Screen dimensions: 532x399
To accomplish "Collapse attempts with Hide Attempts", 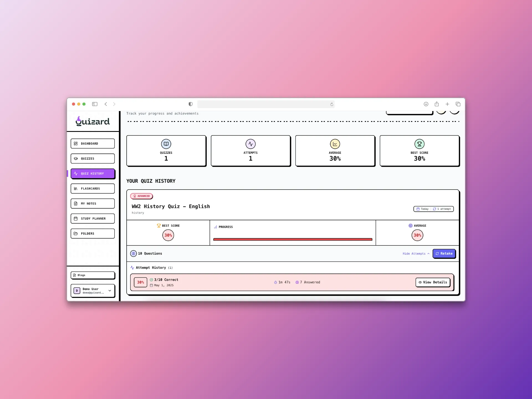I will (416, 254).
